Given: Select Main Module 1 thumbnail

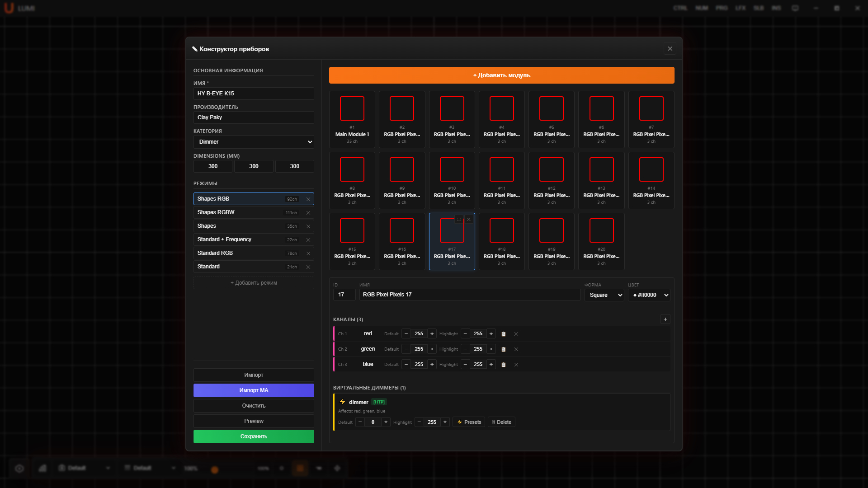Looking at the screenshot, I should (352, 119).
